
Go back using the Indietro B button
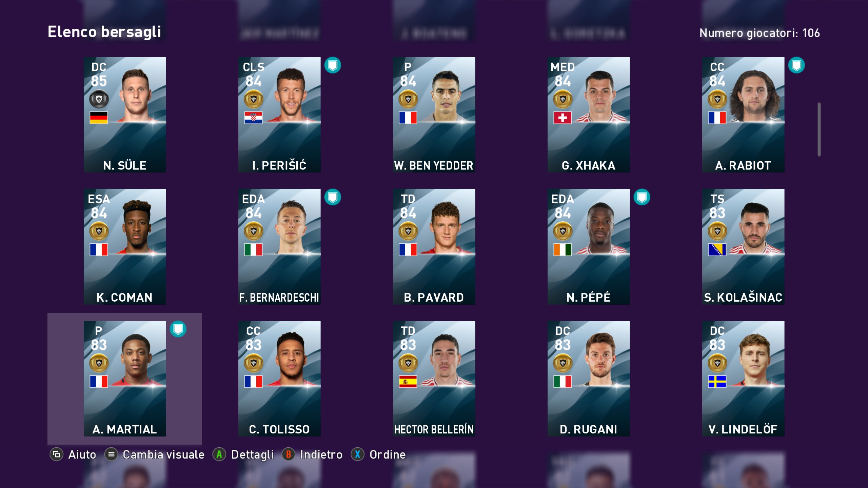(289, 454)
